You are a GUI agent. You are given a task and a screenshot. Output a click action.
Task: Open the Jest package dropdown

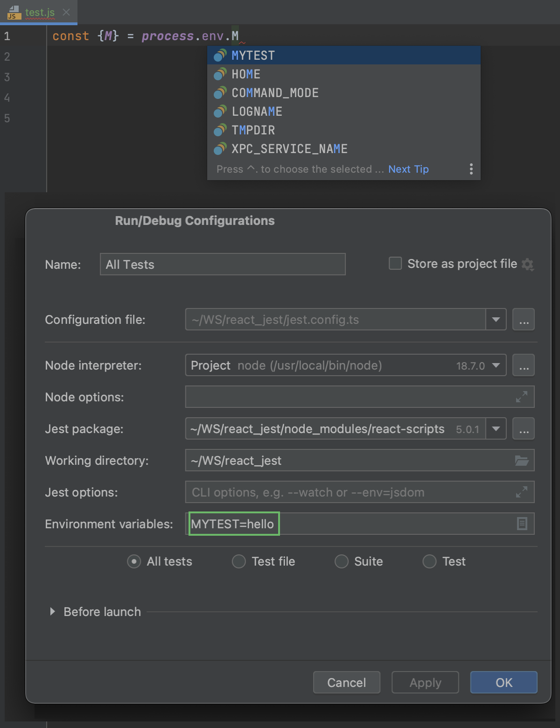pos(496,428)
